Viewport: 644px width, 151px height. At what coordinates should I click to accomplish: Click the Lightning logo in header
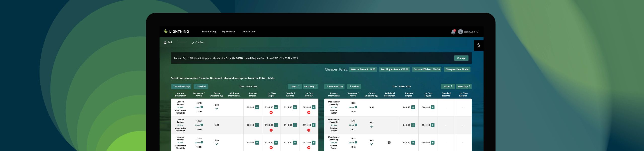pyautogui.click(x=176, y=32)
